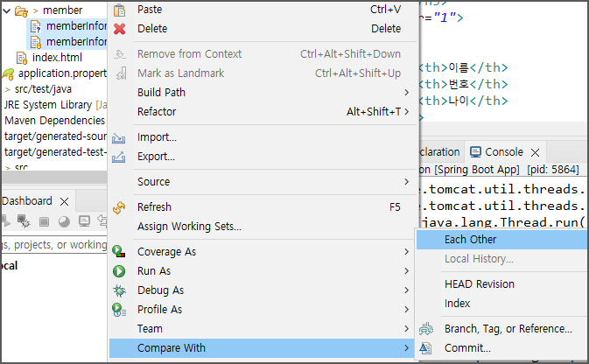This screenshot has height=364, width=589.
Task: Click the working sets filter field
Action: [x=54, y=245]
